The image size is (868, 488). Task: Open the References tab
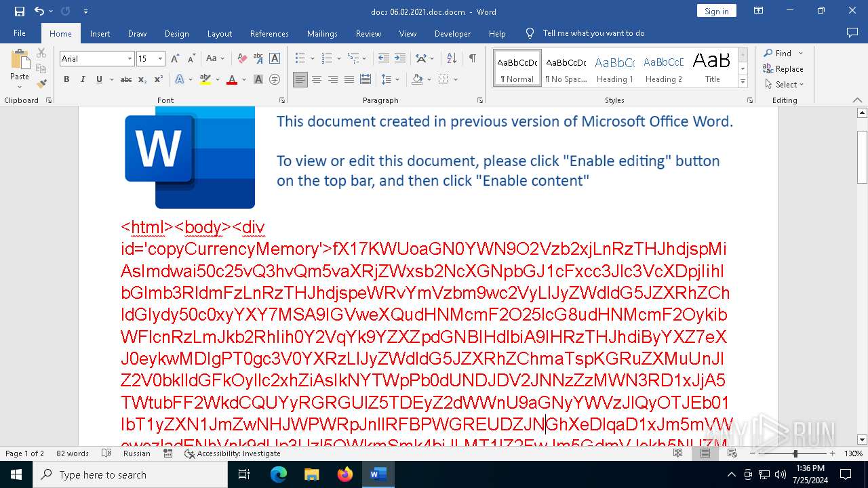click(x=269, y=33)
